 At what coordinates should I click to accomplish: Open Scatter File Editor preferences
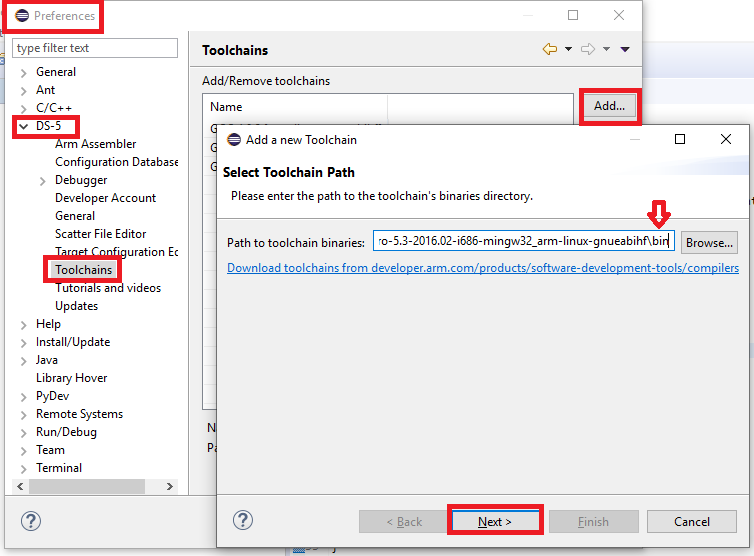click(x=101, y=234)
